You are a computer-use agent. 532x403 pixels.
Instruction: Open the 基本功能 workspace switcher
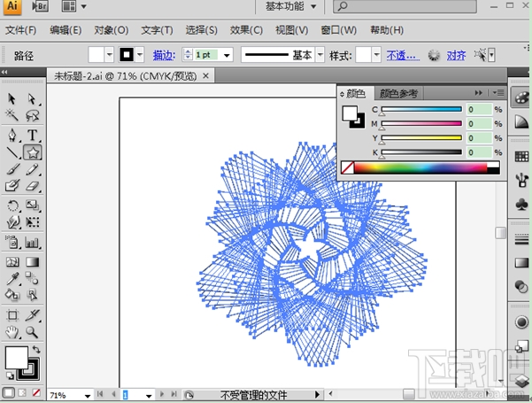pyautogui.click(x=290, y=6)
